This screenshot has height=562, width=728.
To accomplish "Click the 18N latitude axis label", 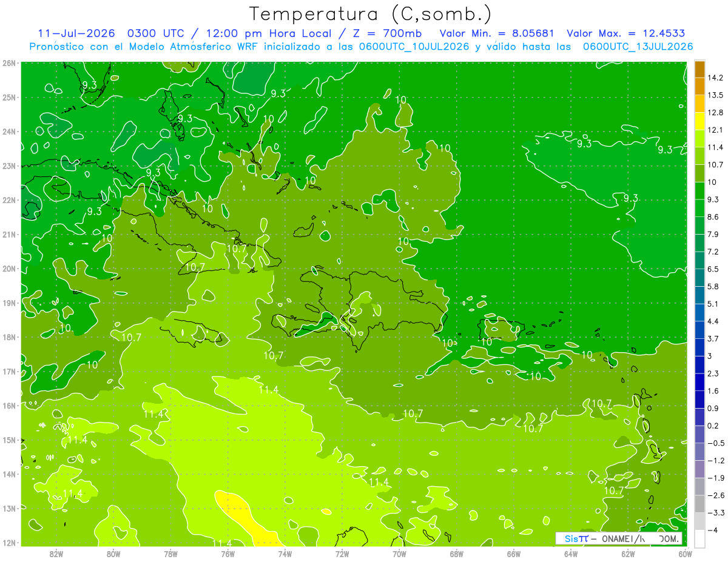I will coord(8,337).
